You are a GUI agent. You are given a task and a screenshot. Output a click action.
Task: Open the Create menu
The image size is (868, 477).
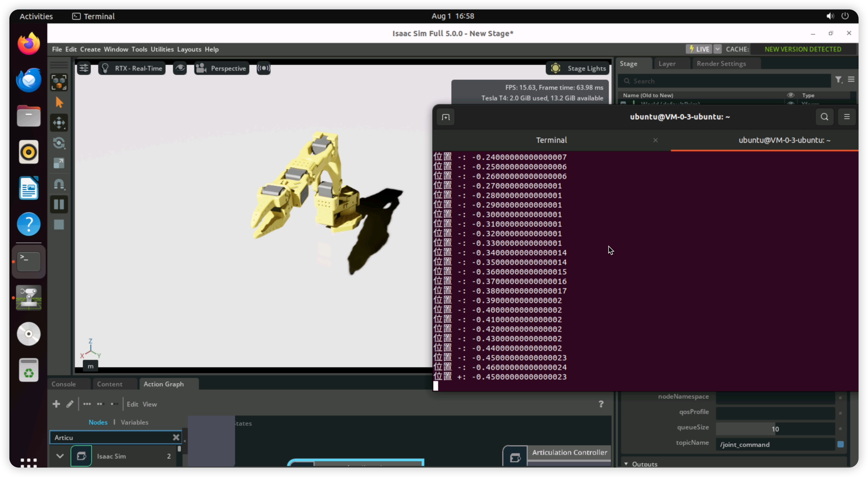coord(90,49)
